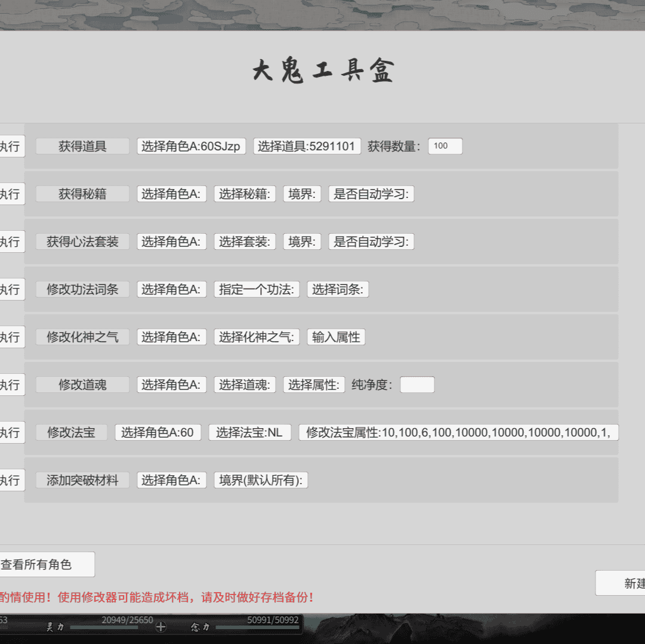645x644 pixels.
Task: Click 执行 button for 获得心法套装 row
Action: coord(11,241)
